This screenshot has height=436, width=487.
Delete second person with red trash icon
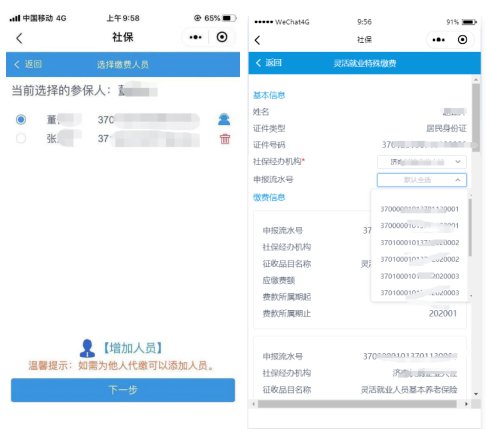pyautogui.click(x=225, y=138)
